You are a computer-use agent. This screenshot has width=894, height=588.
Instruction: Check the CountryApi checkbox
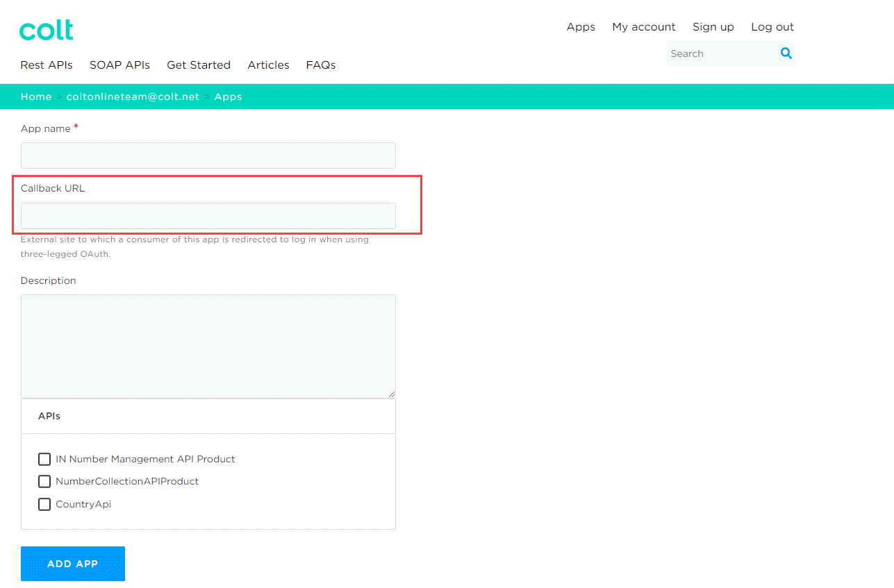coord(44,504)
